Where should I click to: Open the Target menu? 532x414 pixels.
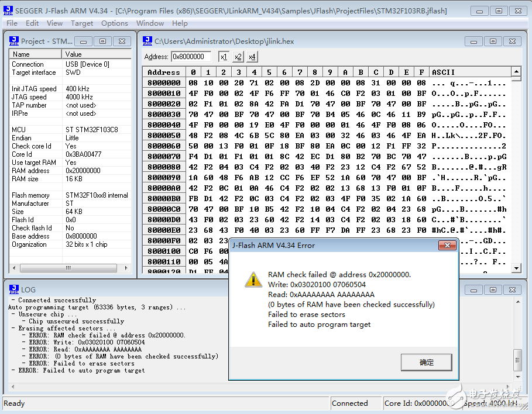click(82, 23)
